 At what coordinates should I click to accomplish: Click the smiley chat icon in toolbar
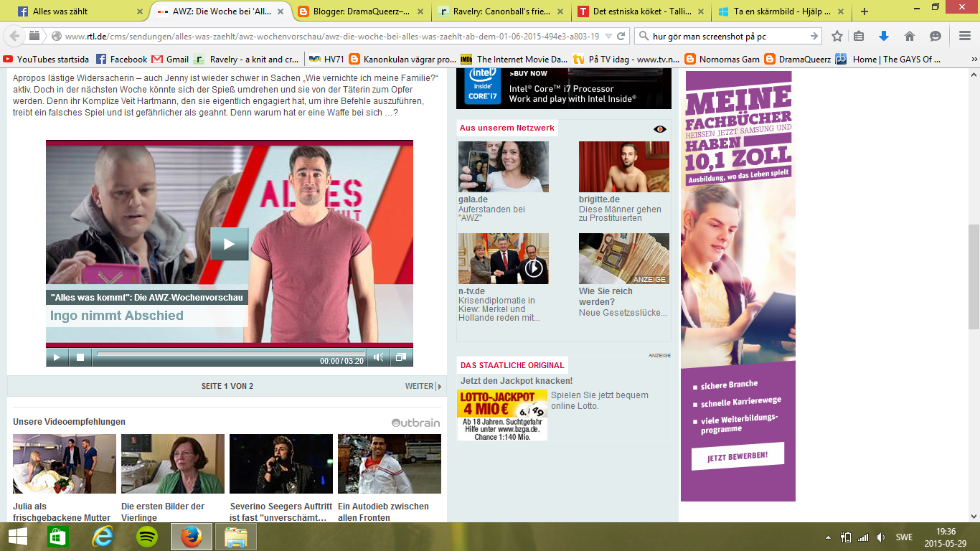point(935,36)
